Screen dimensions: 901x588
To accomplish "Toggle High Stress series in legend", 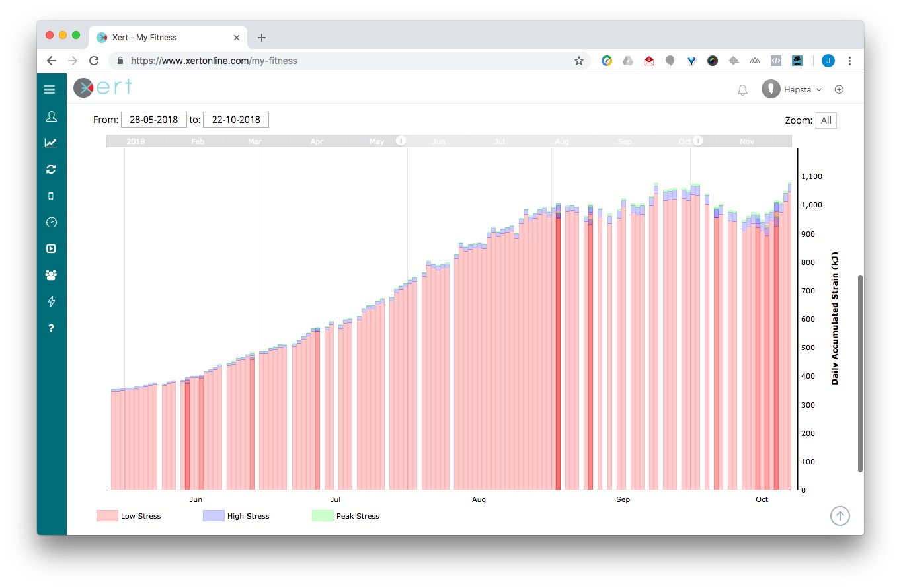I will click(236, 516).
